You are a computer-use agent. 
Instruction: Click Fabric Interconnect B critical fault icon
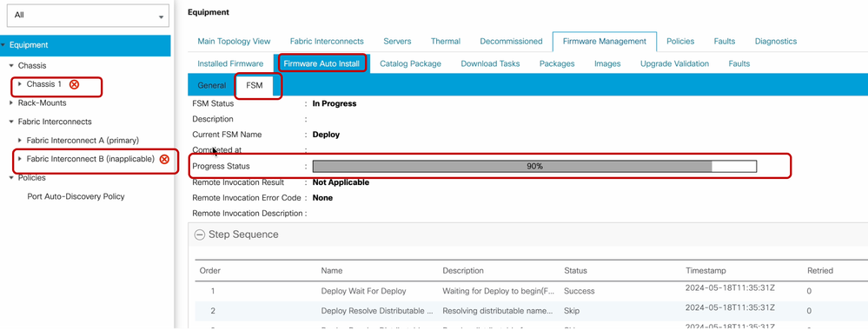[164, 160]
